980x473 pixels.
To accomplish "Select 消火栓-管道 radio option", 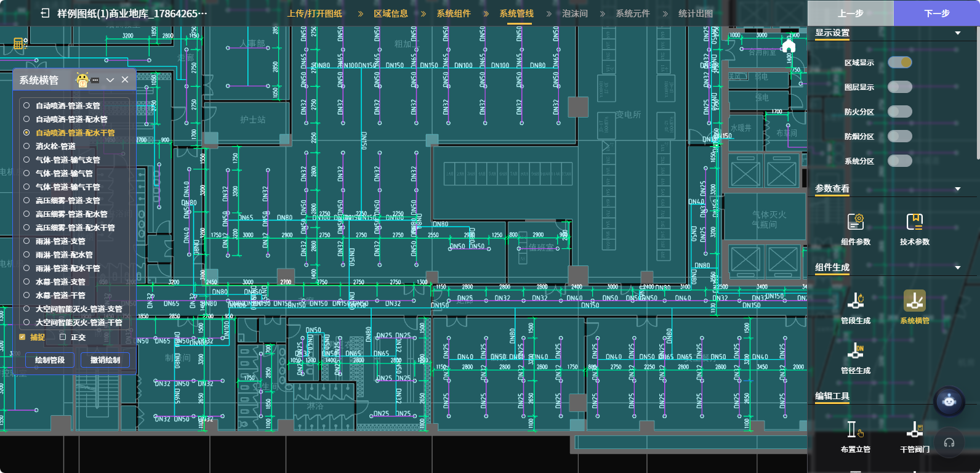I will pyautogui.click(x=26, y=146).
